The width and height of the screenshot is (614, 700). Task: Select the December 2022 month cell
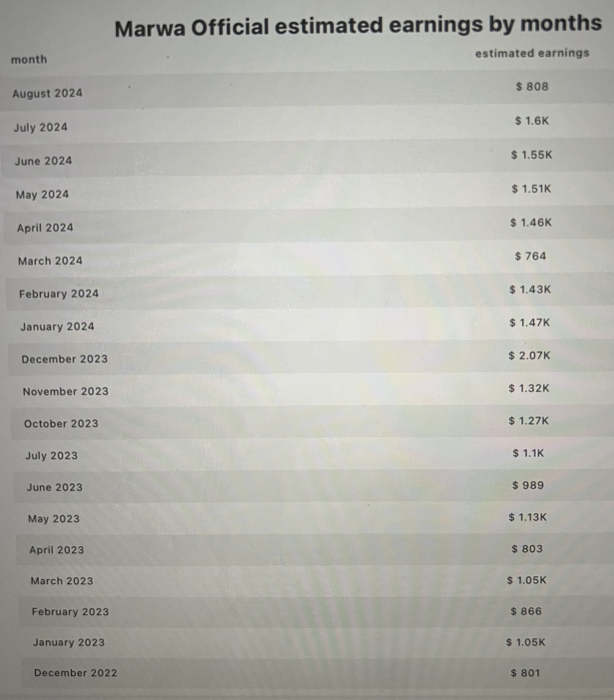pos(76,673)
